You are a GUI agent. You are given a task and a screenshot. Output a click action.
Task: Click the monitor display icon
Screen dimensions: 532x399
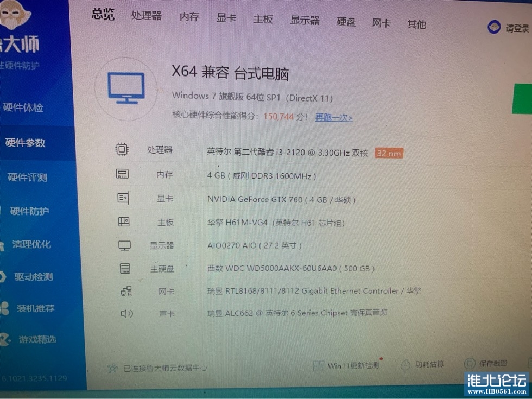pos(124,245)
